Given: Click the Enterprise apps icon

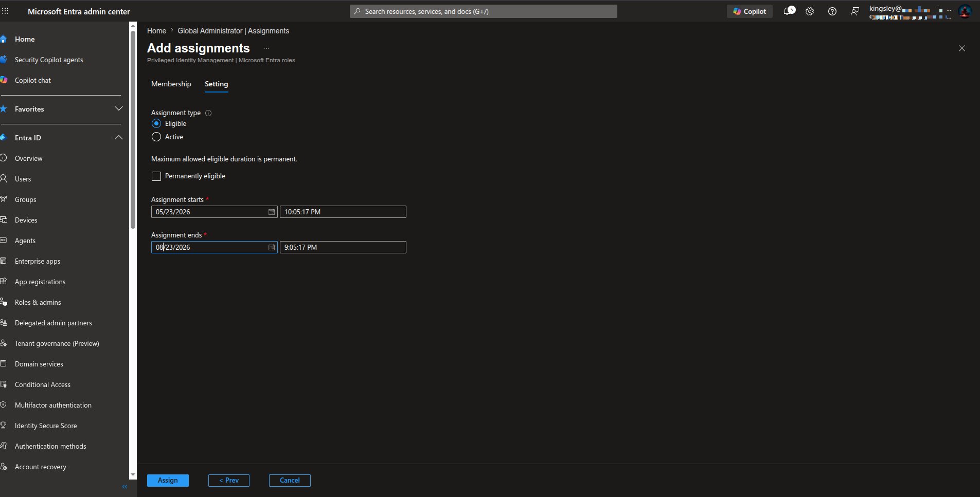Looking at the screenshot, I should pos(3,261).
